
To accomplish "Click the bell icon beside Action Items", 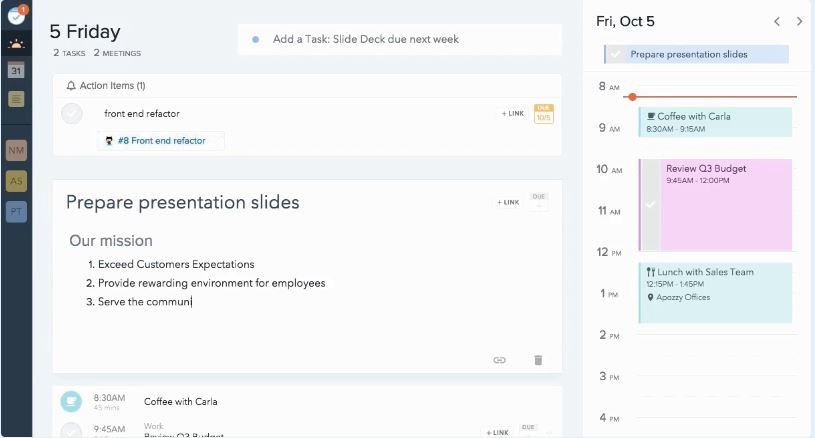I will tap(71, 86).
